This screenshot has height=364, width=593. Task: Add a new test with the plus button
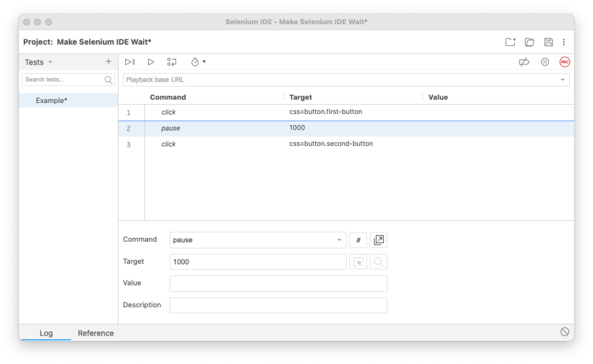tap(108, 61)
